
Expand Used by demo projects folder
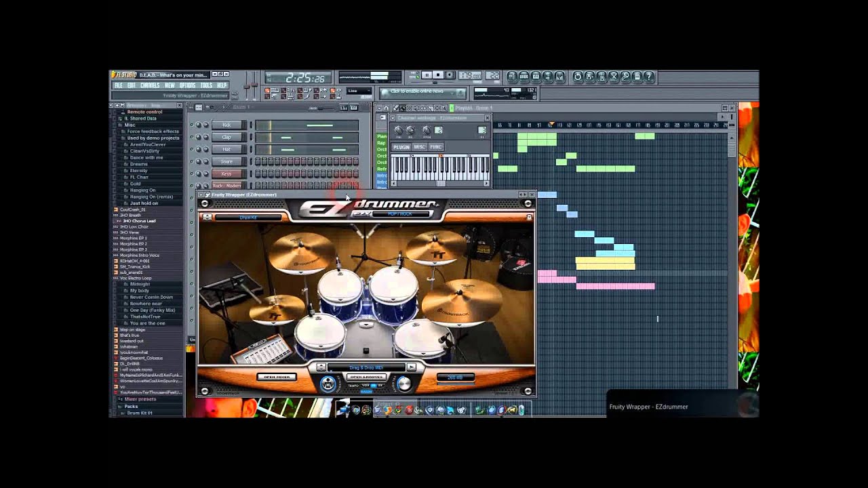tap(153, 138)
